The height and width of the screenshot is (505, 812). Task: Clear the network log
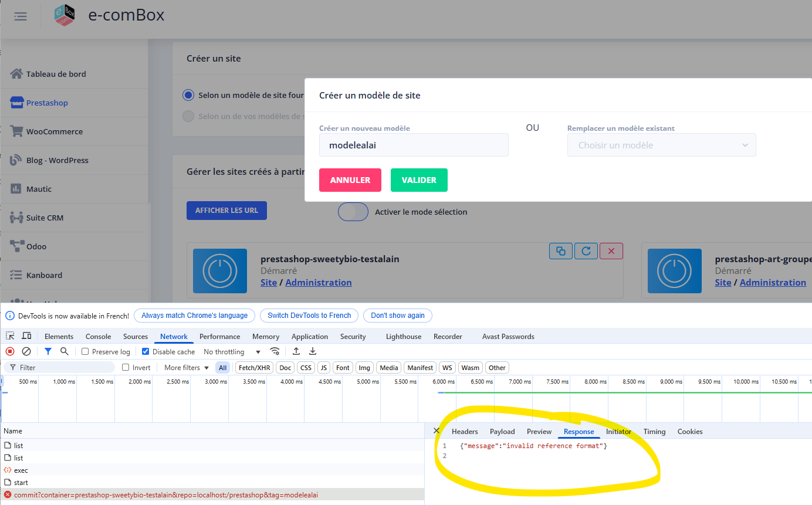(x=26, y=351)
